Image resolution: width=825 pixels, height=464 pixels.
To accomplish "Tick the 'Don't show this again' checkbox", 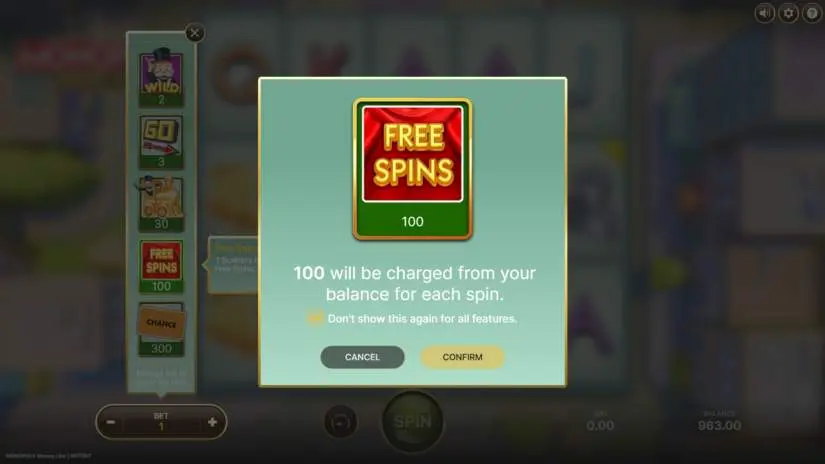I will click(x=315, y=318).
